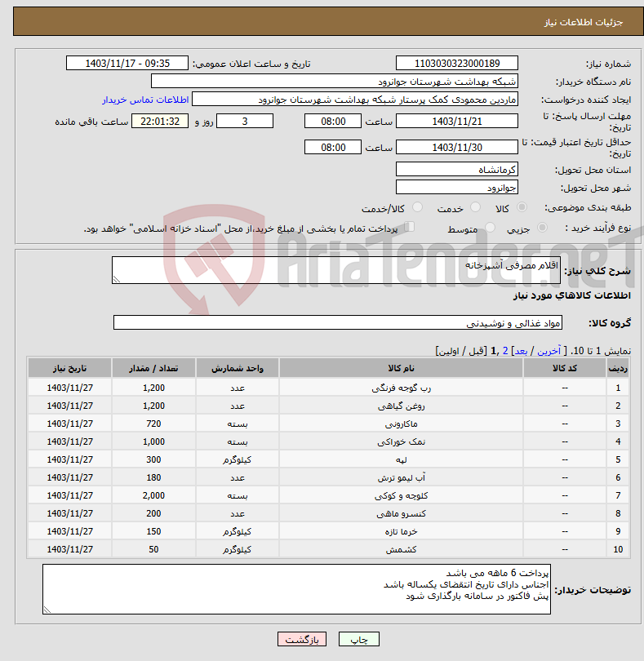Click the نام کالا column header
Viewport: 644px width, 661px height.
[401, 368]
